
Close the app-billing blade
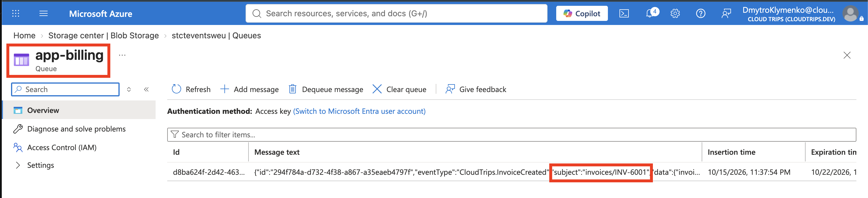point(847,55)
